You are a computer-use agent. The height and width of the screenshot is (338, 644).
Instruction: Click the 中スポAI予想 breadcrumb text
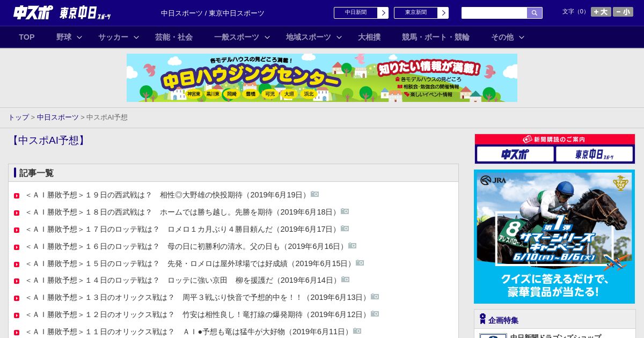[107, 117]
